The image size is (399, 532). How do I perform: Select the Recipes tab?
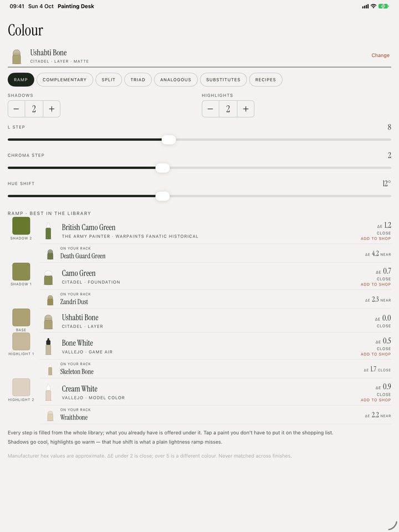[x=265, y=80]
